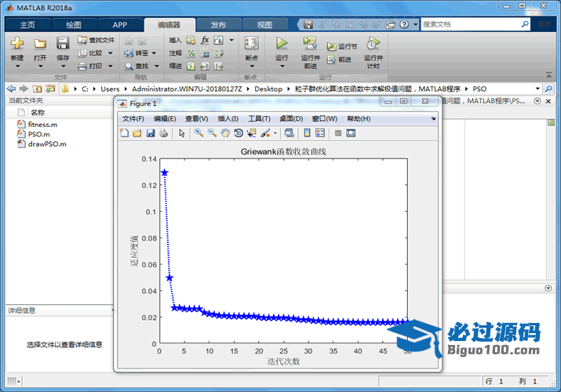Toggle the Pan hand tool
Viewport: 561px width, 392px height.
coord(225,133)
